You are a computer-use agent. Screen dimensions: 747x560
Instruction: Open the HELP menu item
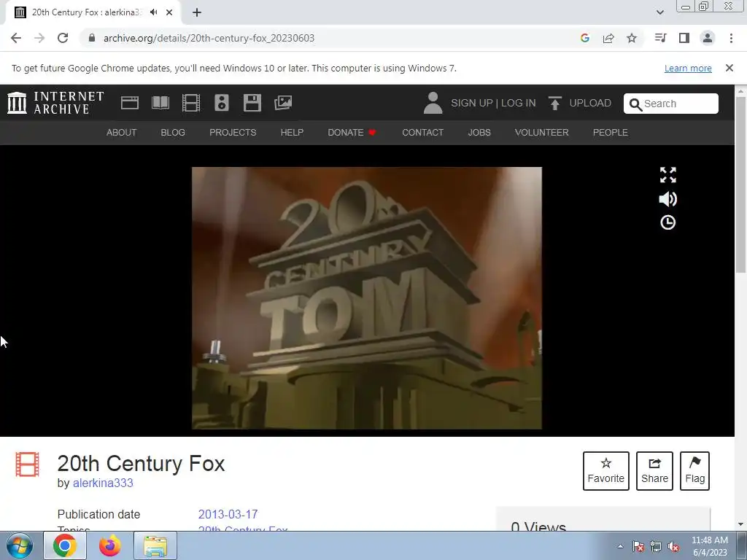pyautogui.click(x=292, y=133)
